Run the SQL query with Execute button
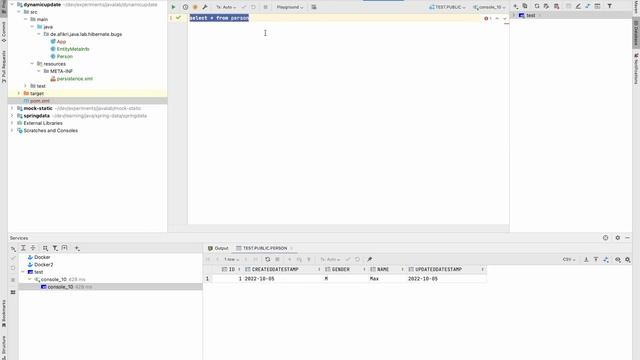The width and height of the screenshot is (640, 360). [x=173, y=7]
